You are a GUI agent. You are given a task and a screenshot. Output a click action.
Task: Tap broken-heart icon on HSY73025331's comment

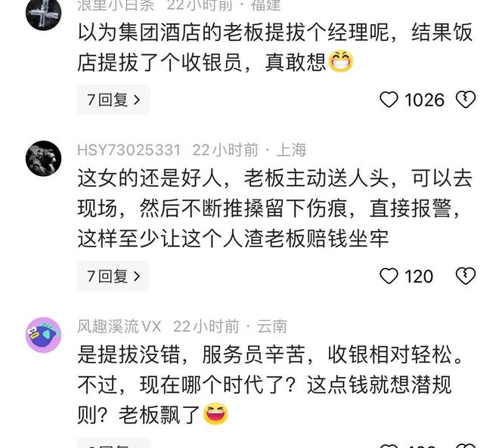coord(466,276)
